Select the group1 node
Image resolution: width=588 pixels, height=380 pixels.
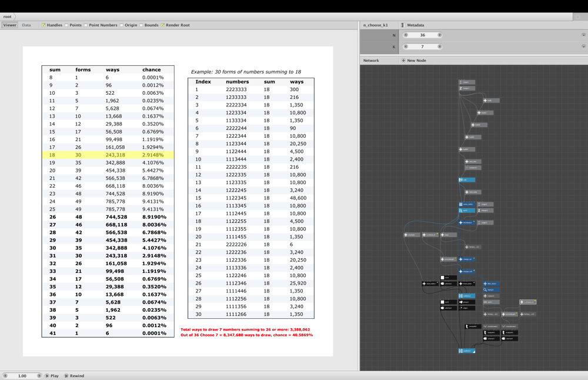pyautogui.click(x=467, y=302)
